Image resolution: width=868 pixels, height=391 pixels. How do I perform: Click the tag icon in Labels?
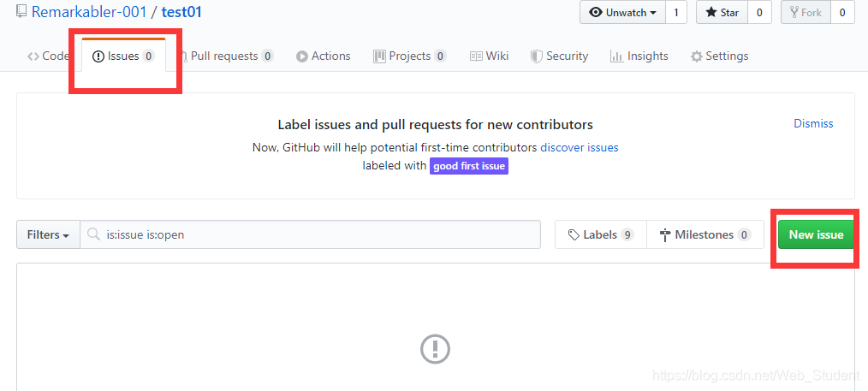pyautogui.click(x=574, y=235)
